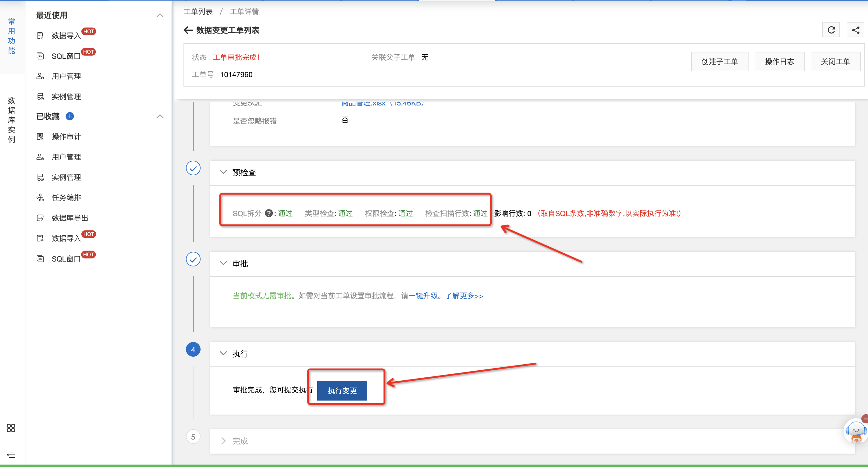Screen dimensions: 868x467
Task: Click the plus icon next to 已收藏
Action: click(70, 116)
